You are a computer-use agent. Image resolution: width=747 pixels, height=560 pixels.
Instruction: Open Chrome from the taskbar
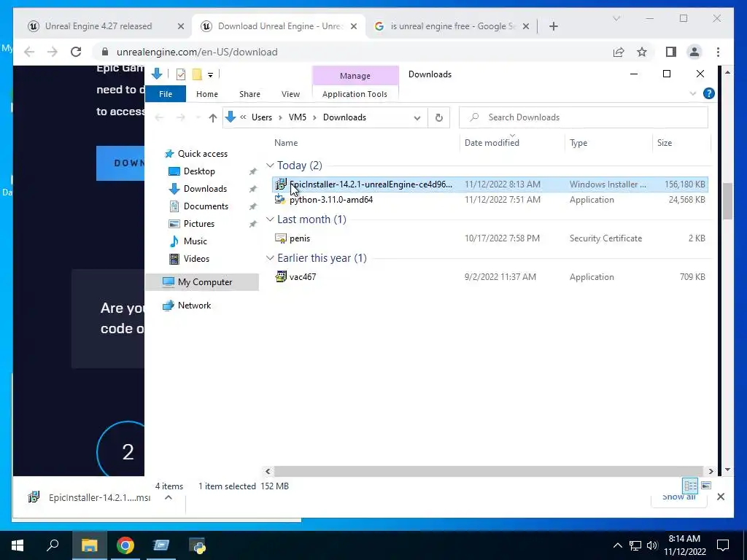pos(125,545)
